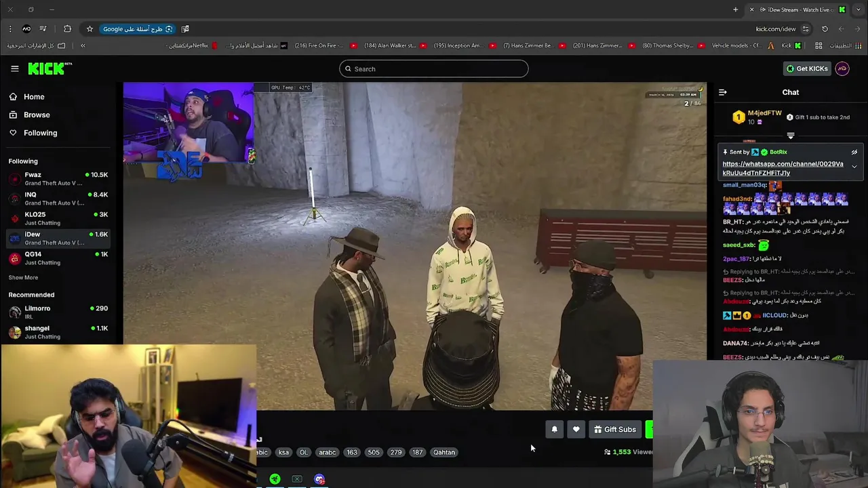868x488 pixels.
Task: Click the 505 stream tag
Action: click(x=374, y=452)
